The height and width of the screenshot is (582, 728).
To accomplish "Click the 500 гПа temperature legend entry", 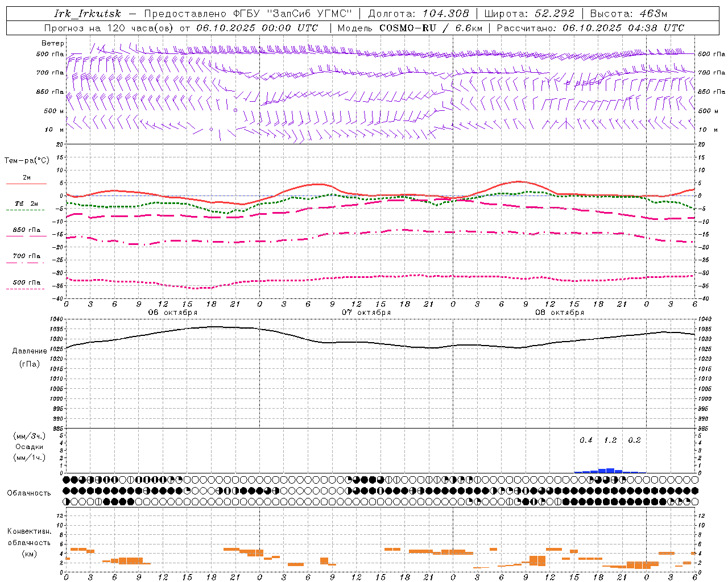I will (x=27, y=282).
